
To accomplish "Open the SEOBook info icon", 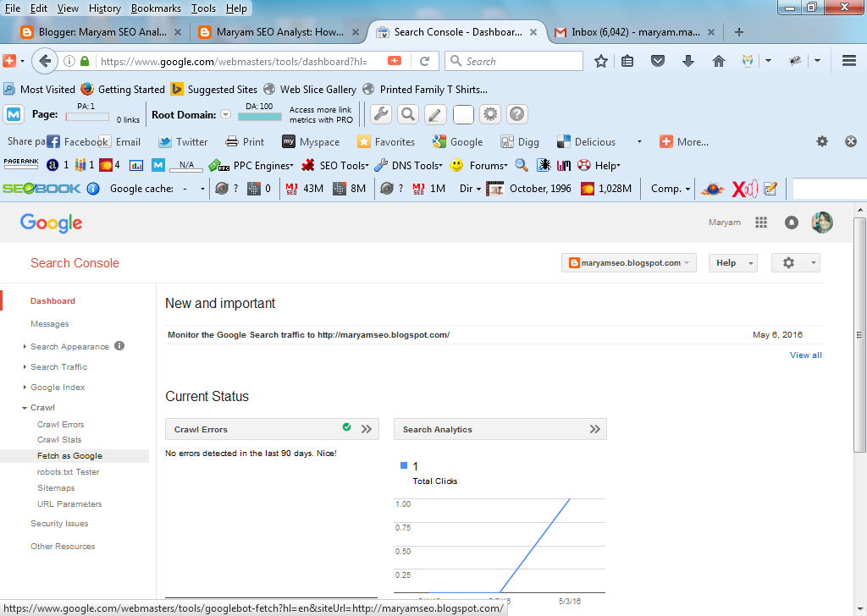I will [93, 188].
